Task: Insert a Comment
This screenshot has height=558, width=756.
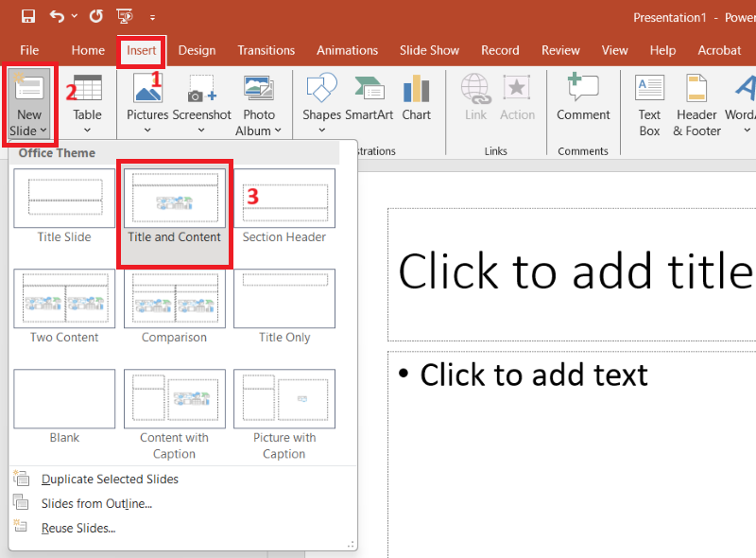Action: (583, 96)
